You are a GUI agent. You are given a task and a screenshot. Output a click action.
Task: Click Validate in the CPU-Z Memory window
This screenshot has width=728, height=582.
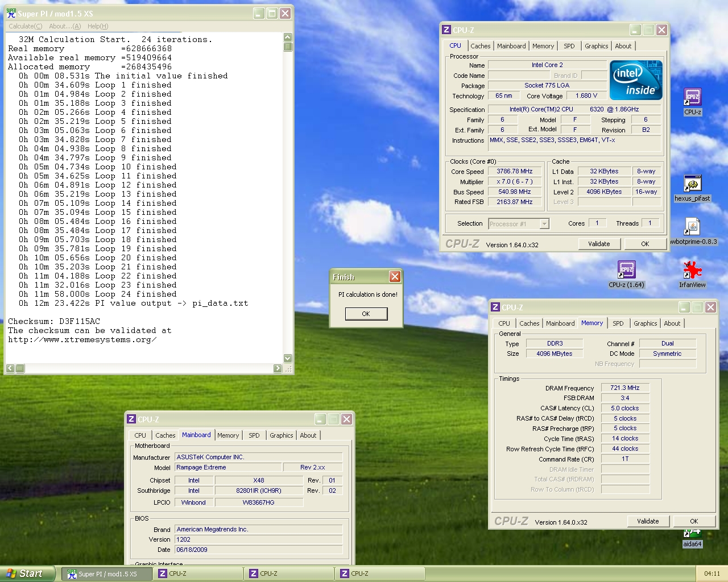pos(648,521)
